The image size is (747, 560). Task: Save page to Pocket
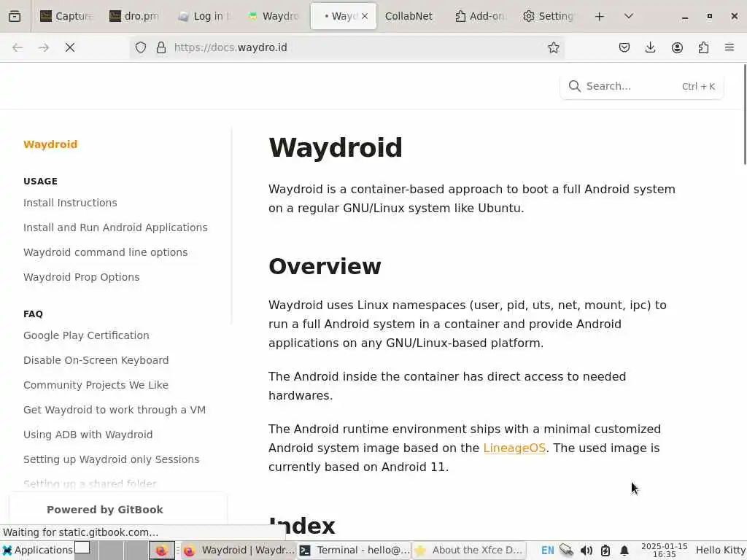pos(624,47)
